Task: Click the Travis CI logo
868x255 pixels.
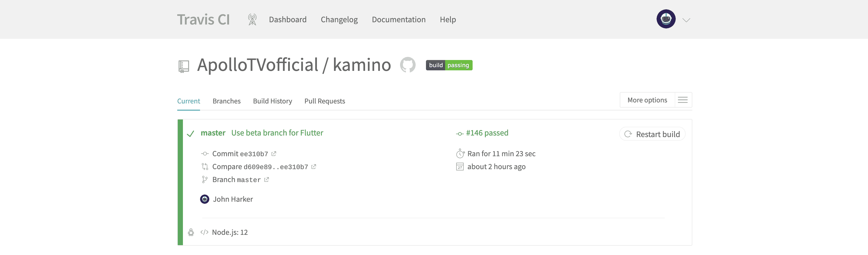Action: [203, 19]
